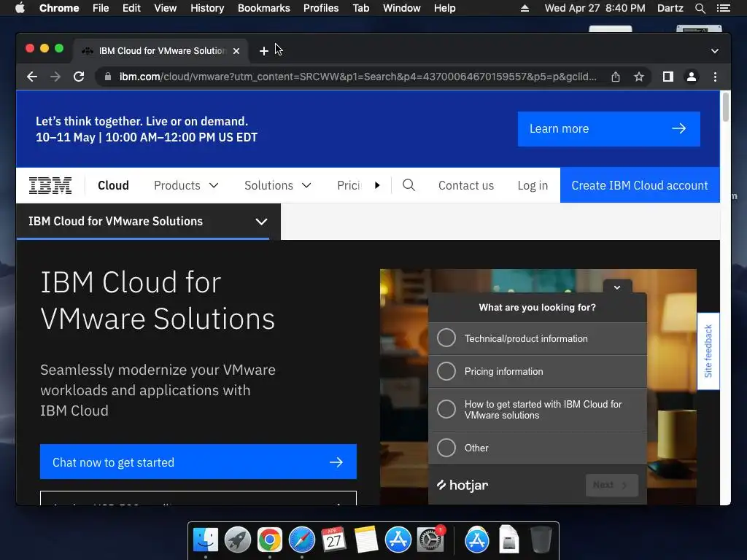Open a new tab with plus icon
The width and height of the screenshot is (747, 560).
pos(263,50)
